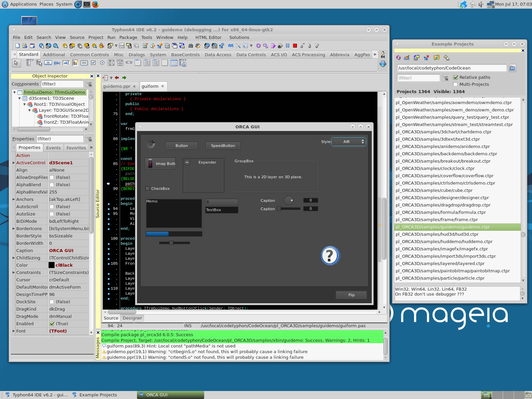This screenshot has width=532, height=399.
Task: Switch to the Events tab
Action: pyautogui.click(x=54, y=148)
